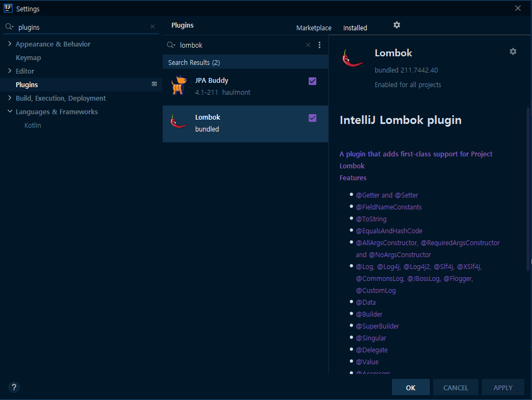Click the Plugins page scope icon
Viewport: 532px width, 400px height.
155,84
